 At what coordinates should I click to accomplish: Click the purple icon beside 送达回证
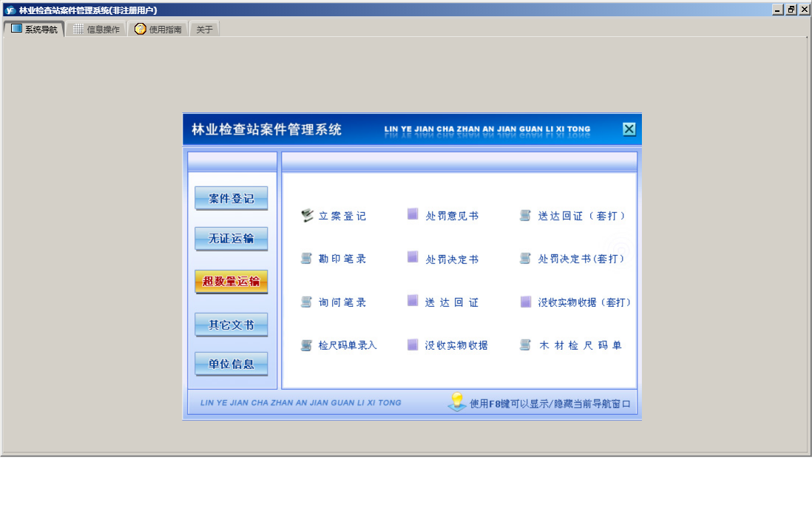413,300
